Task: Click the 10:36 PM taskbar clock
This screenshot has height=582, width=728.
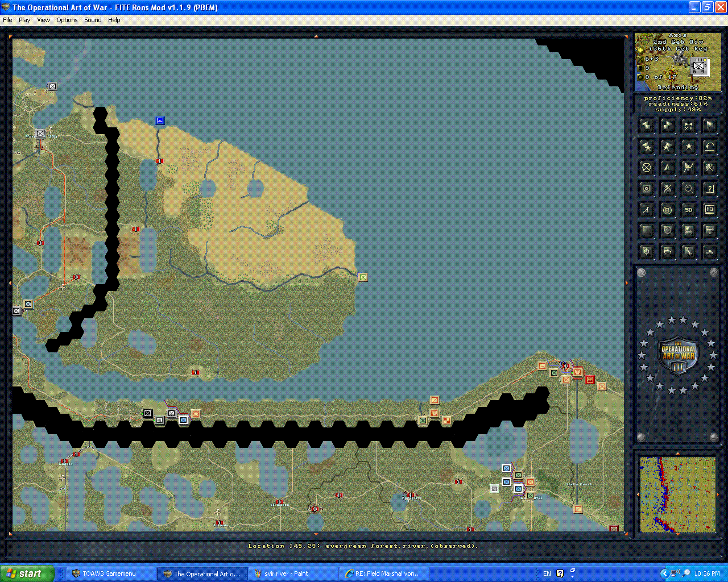Action: point(707,573)
